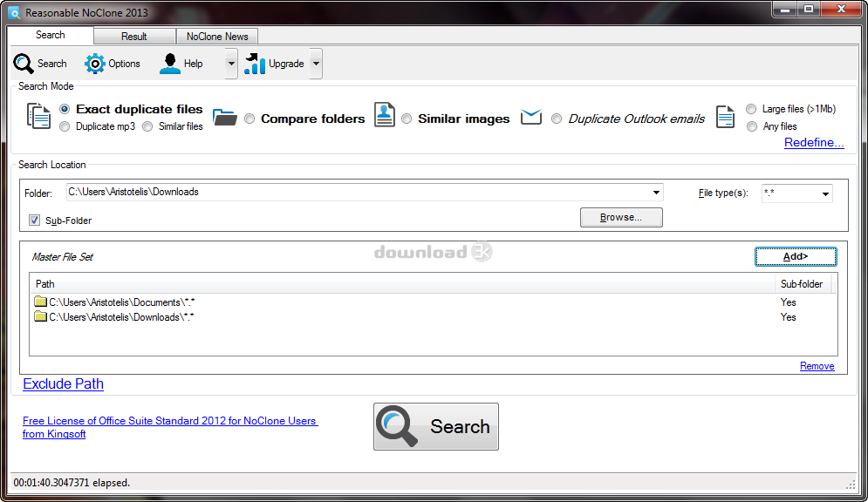The height and width of the screenshot is (502, 868).
Task: Open the Free License of Office Suite link
Action: (x=170, y=427)
